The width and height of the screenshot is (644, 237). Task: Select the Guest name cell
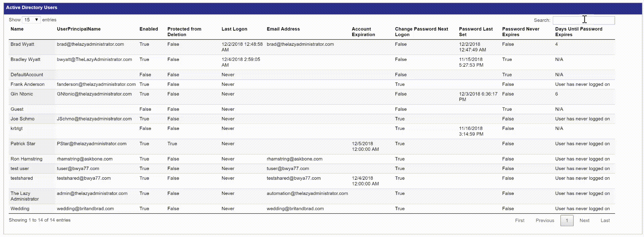coord(32,109)
